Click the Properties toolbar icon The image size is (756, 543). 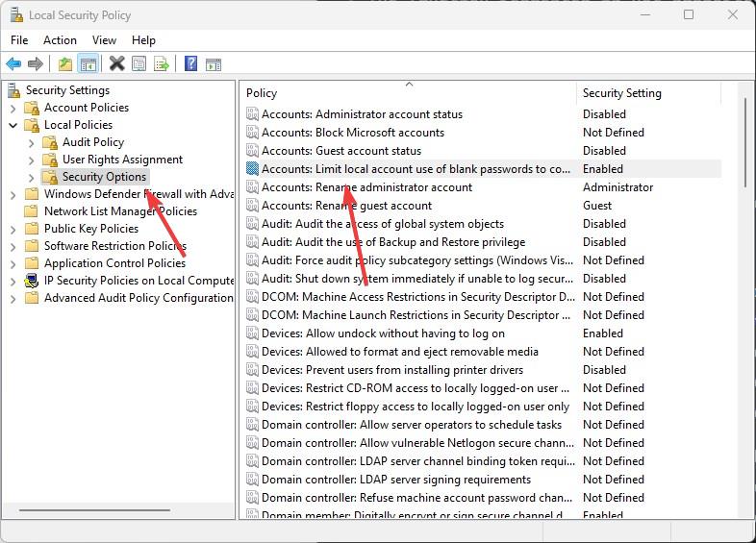[x=139, y=63]
